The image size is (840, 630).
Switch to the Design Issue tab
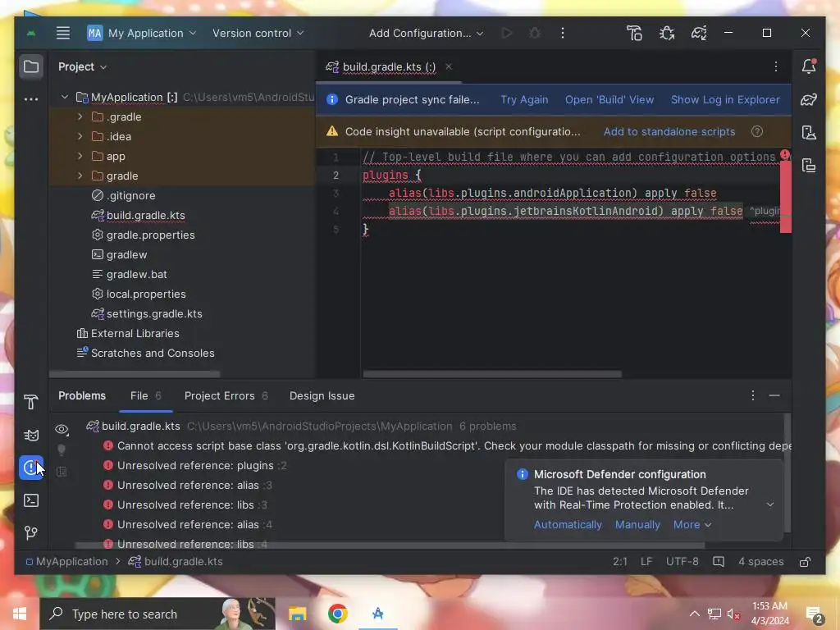tap(322, 396)
